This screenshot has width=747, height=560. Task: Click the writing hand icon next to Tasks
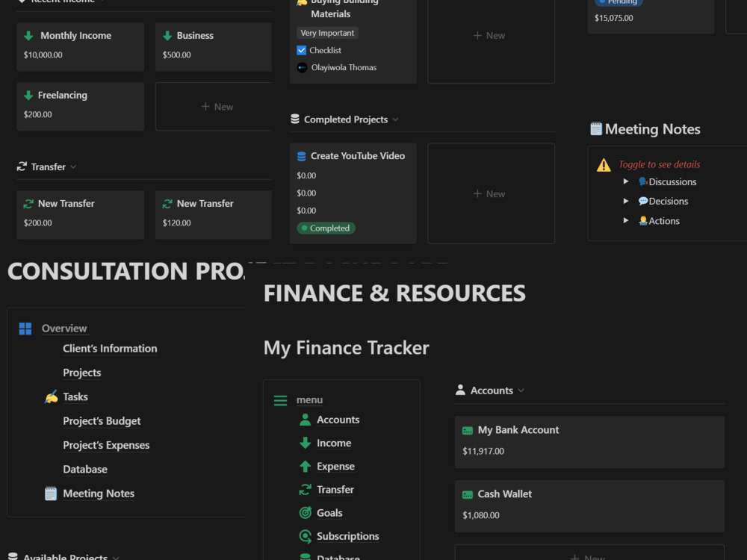(51, 396)
